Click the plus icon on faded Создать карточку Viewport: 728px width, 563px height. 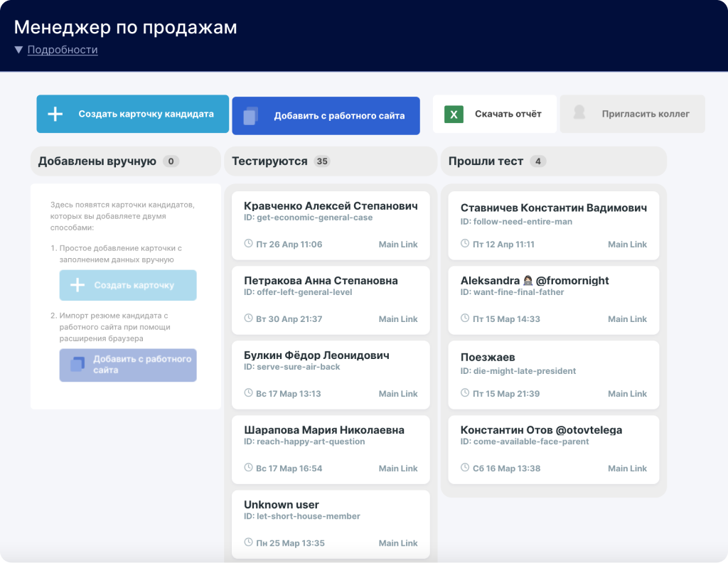click(77, 285)
